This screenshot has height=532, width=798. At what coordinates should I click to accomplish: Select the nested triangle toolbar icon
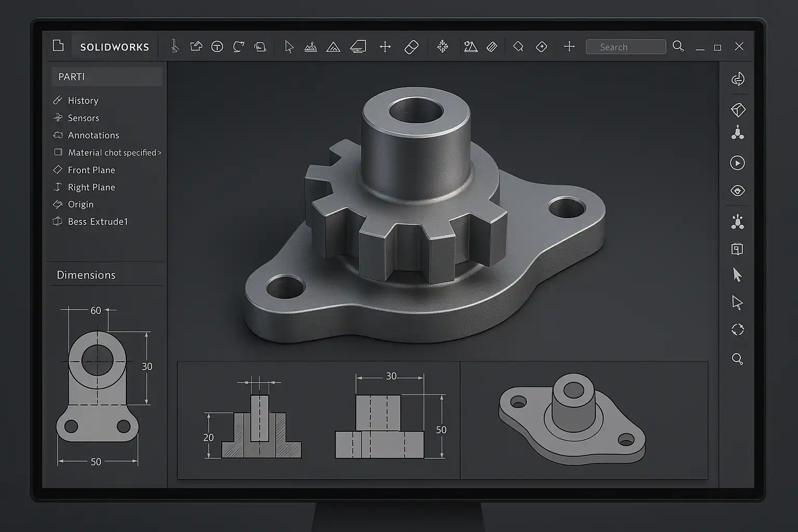pyautogui.click(x=333, y=47)
